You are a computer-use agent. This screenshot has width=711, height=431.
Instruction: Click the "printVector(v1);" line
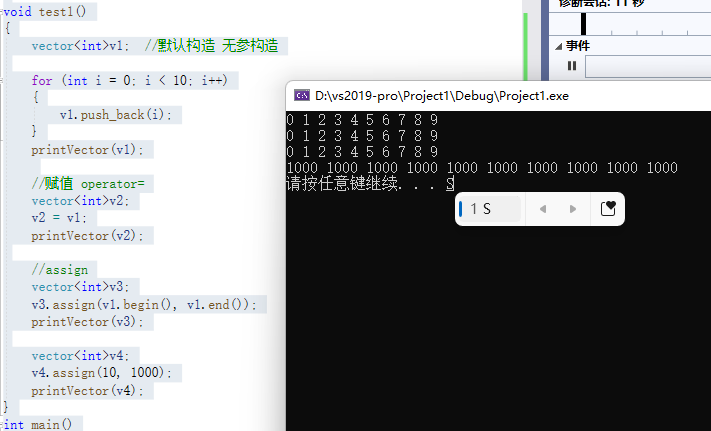[x=88, y=150]
